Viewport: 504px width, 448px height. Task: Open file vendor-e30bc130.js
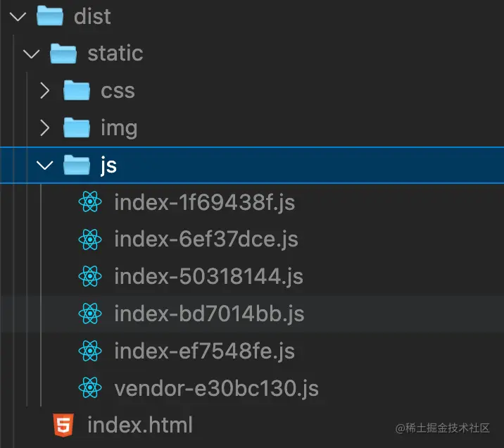(x=216, y=389)
